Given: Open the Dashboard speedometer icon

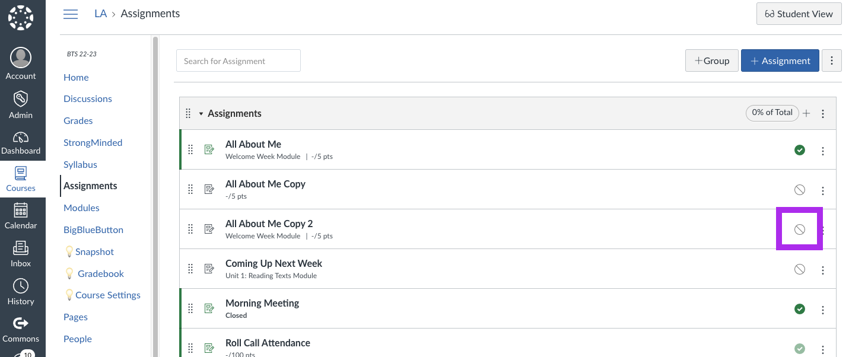Looking at the screenshot, I should click(21, 138).
